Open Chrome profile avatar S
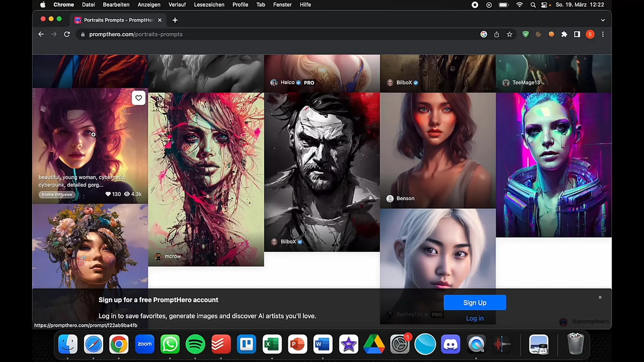Image resolution: width=644 pixels, height=362 pixels. [x=590, y=34]
